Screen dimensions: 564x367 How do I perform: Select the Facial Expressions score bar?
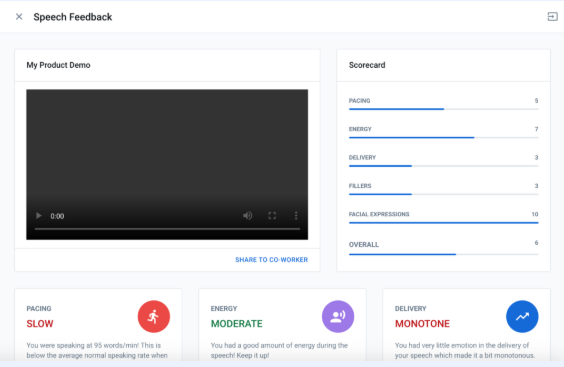(444, 223)
